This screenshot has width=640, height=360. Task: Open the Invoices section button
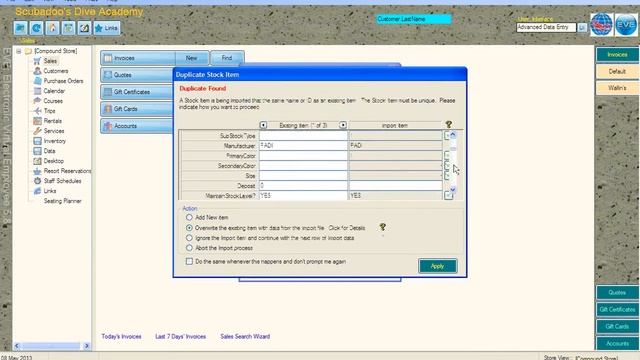[138, 58]
